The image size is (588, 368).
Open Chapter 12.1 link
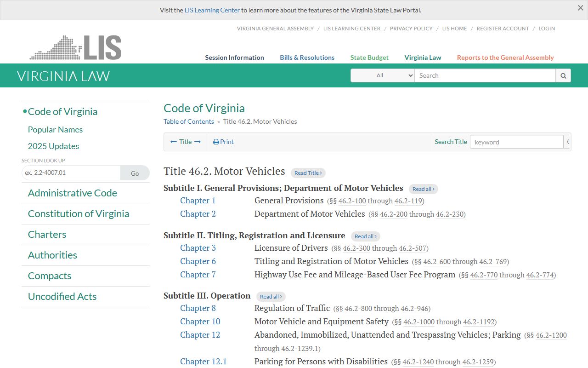(x=204, y=362)
